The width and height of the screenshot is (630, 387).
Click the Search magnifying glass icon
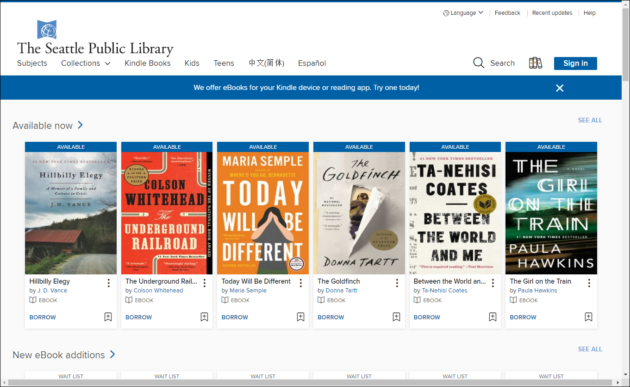(x=478, y=63)
